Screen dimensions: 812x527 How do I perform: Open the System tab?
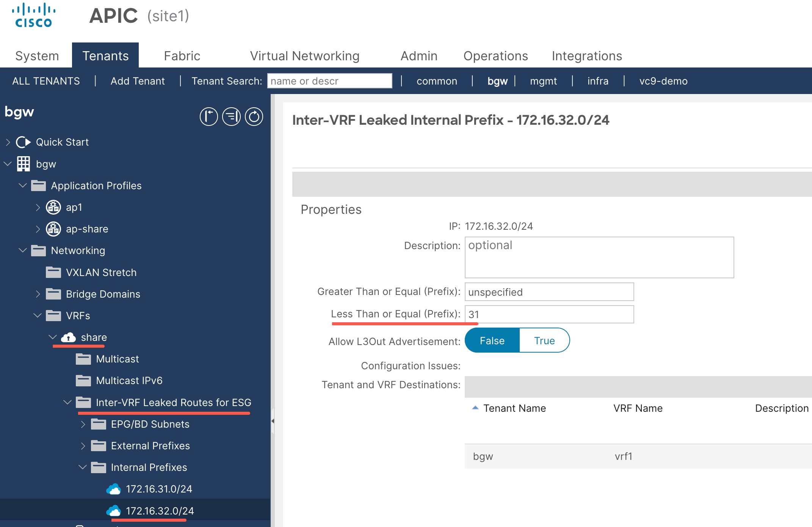pos(37,56)
